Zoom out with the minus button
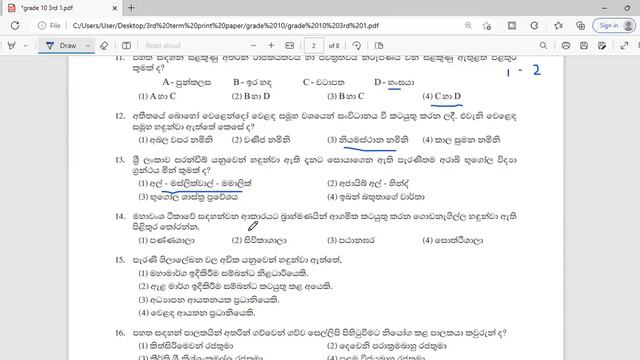Viewport: 640px width, 360px height. tap(253, 46)
